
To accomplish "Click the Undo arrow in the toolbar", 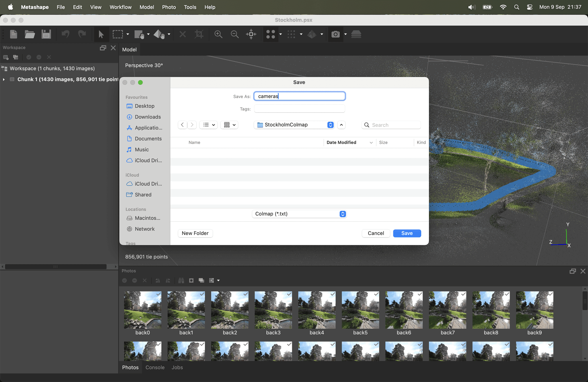I will click(x=65, y=34).
